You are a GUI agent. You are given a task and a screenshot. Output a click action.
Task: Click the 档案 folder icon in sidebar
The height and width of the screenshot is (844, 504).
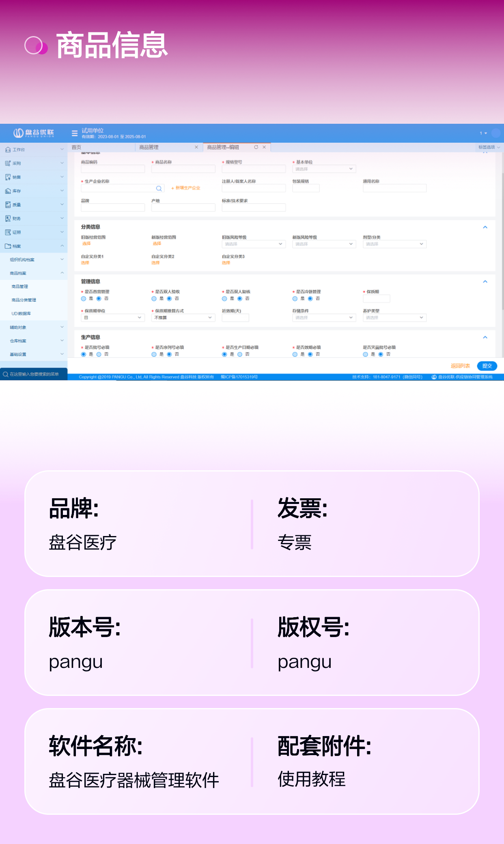click(x=8, y=246)
